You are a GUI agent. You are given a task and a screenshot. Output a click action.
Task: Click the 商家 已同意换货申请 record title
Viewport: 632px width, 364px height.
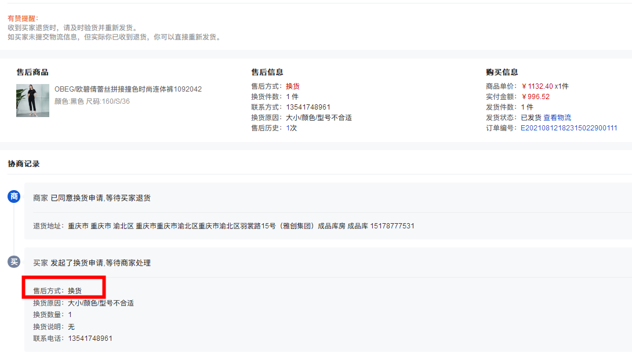tap(92, 198)
